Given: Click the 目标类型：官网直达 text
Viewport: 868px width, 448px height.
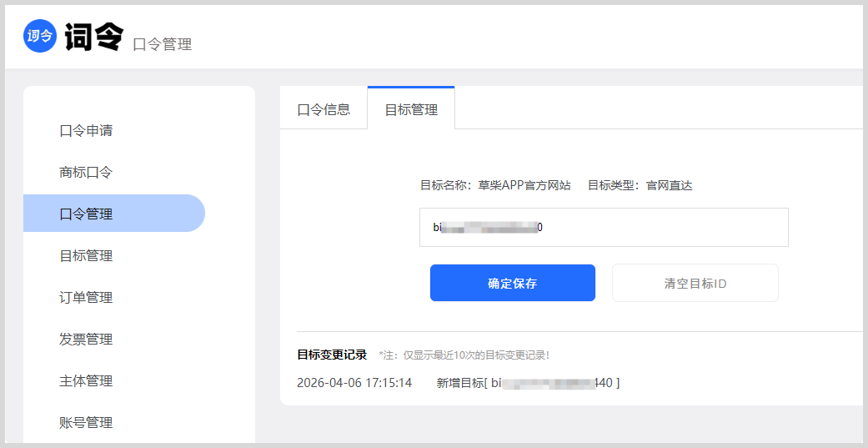Looking at the screenshot, I should click(640, 185).
